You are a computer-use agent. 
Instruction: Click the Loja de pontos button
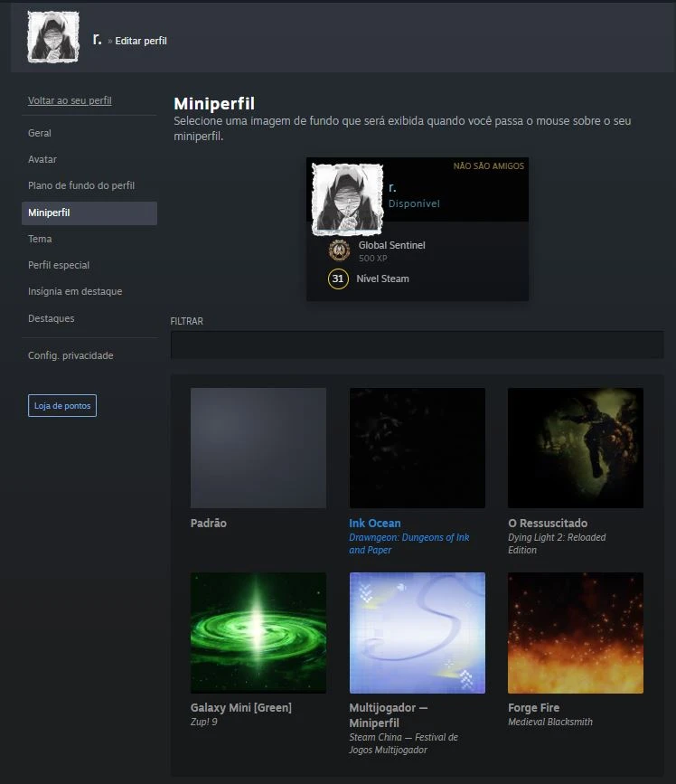[62, 406]
